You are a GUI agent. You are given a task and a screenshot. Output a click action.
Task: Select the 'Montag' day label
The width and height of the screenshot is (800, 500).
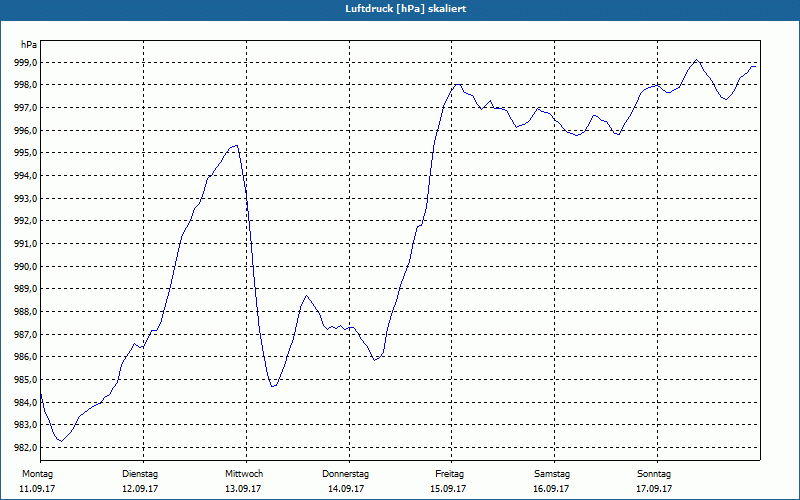tap(37, 474)
